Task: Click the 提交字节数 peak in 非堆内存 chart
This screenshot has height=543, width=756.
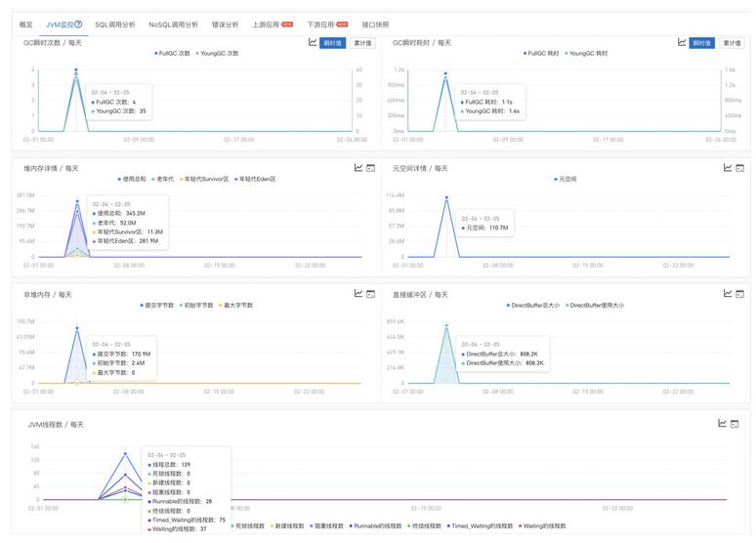Action: pyautogui.click(x=76, y=328)
